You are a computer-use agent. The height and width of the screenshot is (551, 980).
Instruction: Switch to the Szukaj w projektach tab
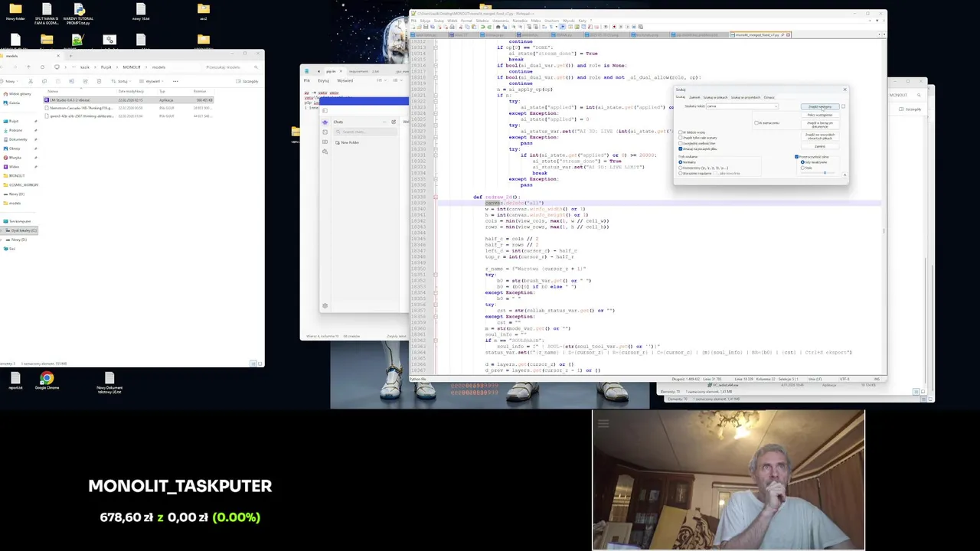pos(746,97)
